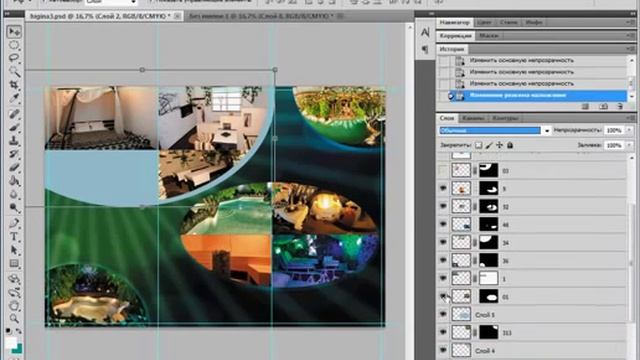Switch to the hgina3.psd document tab
Image resolution: width=640 pixels, height=360 pixels.
(100, 16)
